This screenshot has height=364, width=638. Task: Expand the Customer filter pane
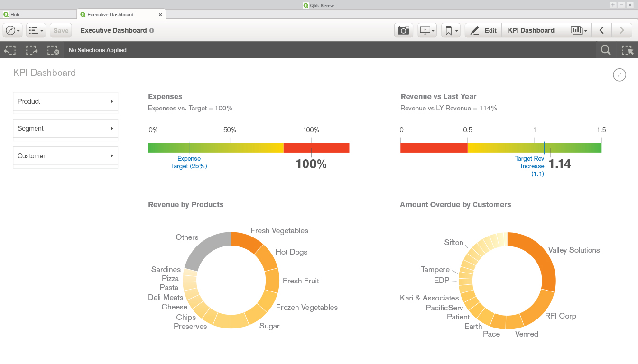tap(65, 156)
